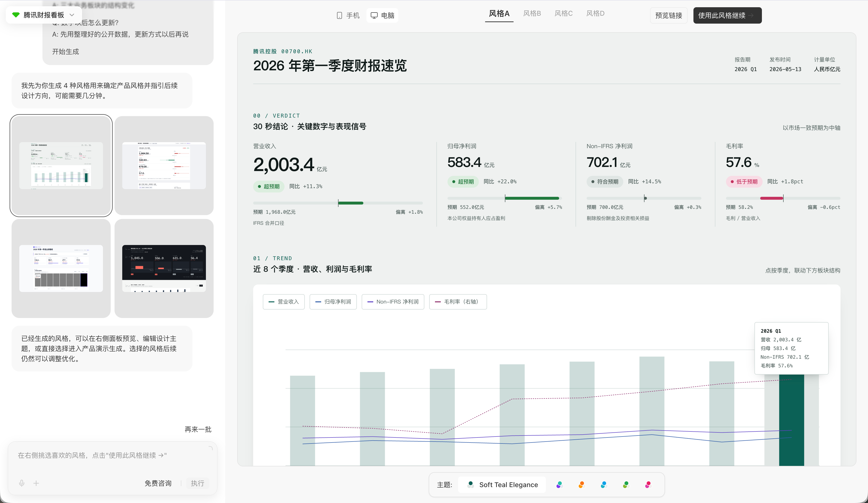Click the 2026-05-13 release date value
The height and width of the screenshot is (503, 868).
(785, 69)
